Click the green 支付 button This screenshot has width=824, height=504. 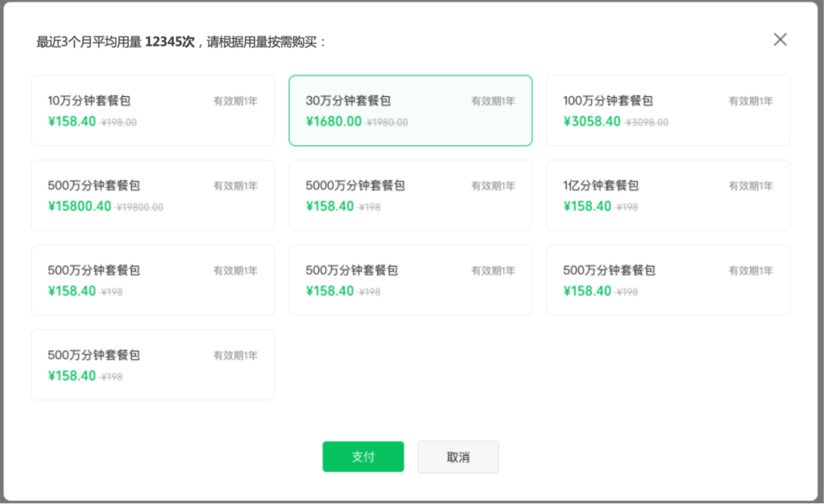click(363, 457)
